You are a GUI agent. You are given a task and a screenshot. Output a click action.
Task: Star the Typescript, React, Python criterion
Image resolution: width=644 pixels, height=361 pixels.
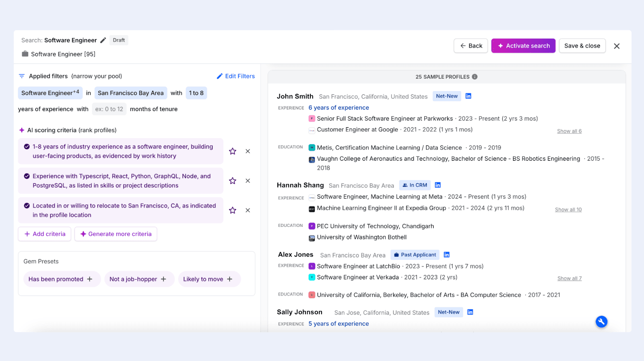233,181
